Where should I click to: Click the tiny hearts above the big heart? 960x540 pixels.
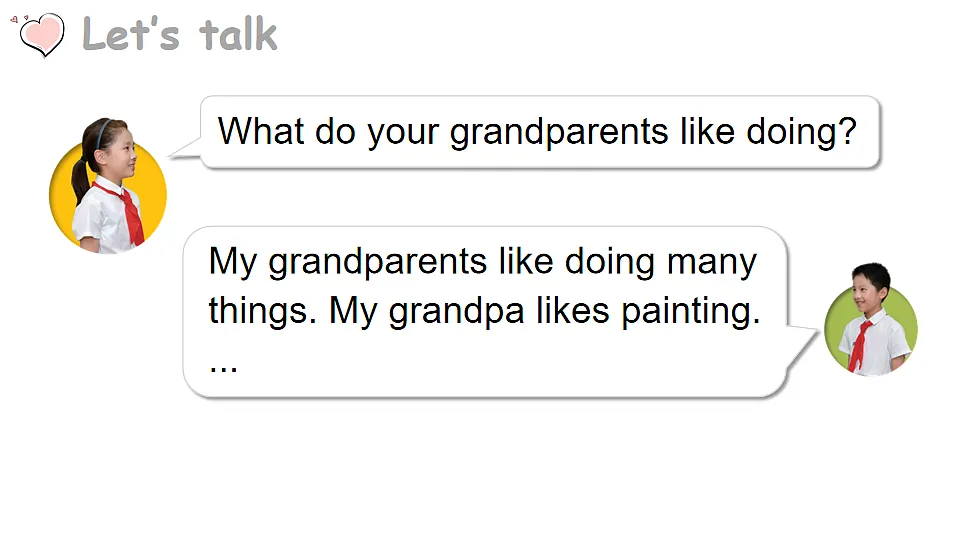click(x=18, y=19)
